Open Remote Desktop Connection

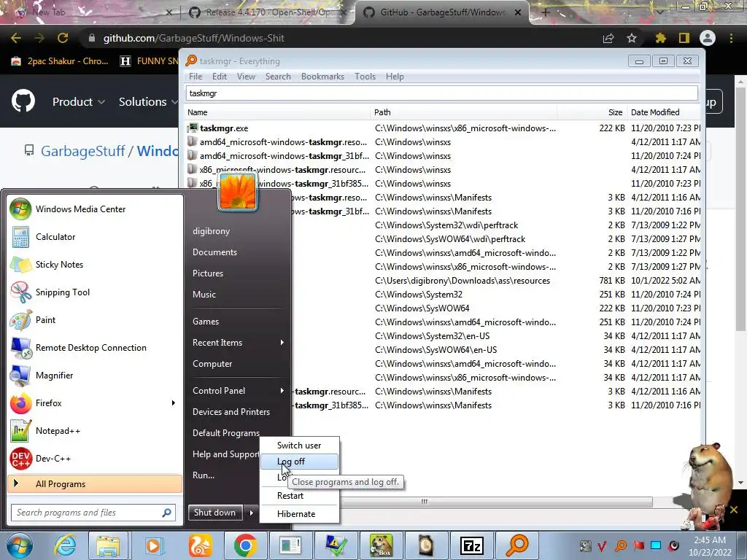[x=96, y=348]
